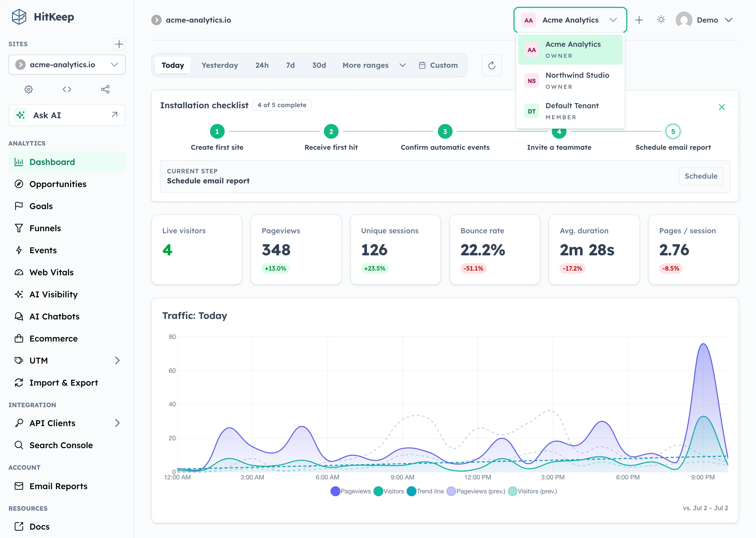Toggle Visitors series in chart legend

(388, 491)
